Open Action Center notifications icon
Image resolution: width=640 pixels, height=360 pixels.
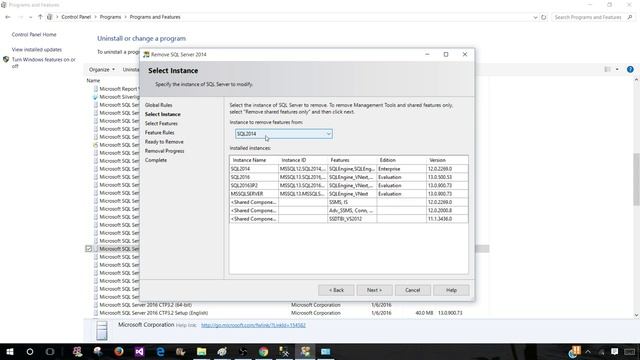tap(614, 351)
